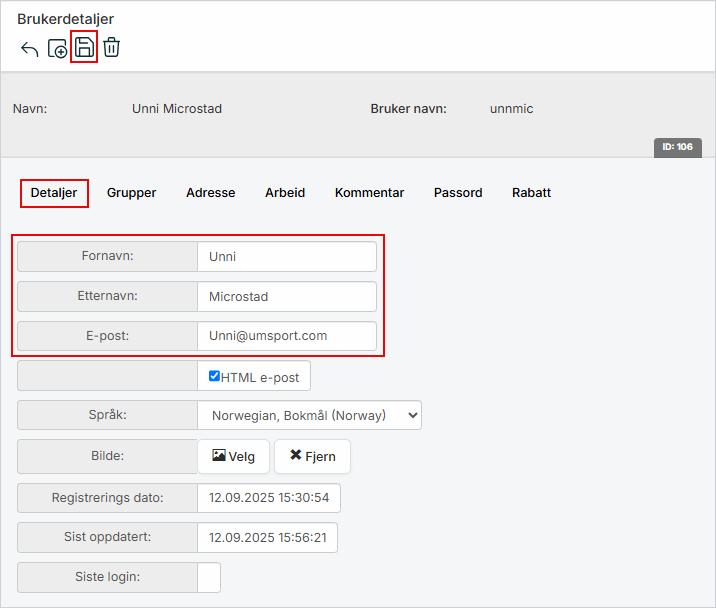Save user details with the disk icon
The image size is (716, 608).
pos(84,47)
